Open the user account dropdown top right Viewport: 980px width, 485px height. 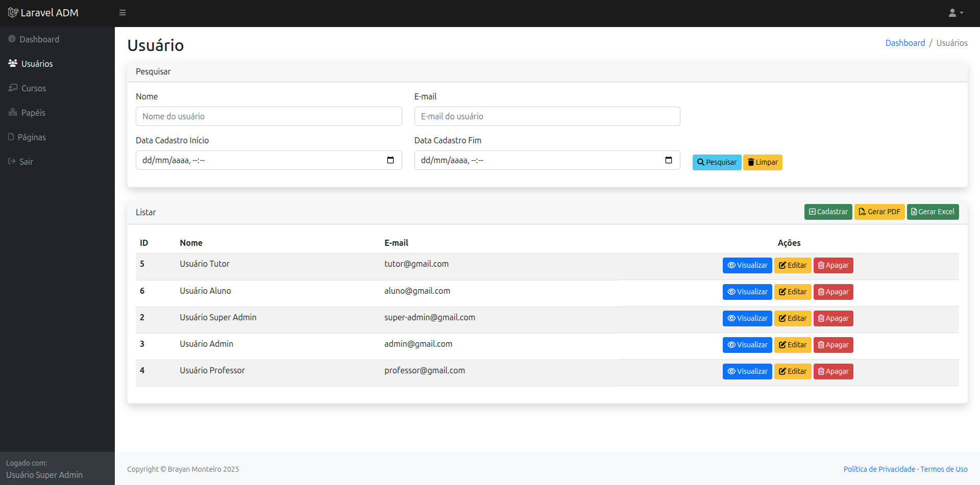(955, 12)
